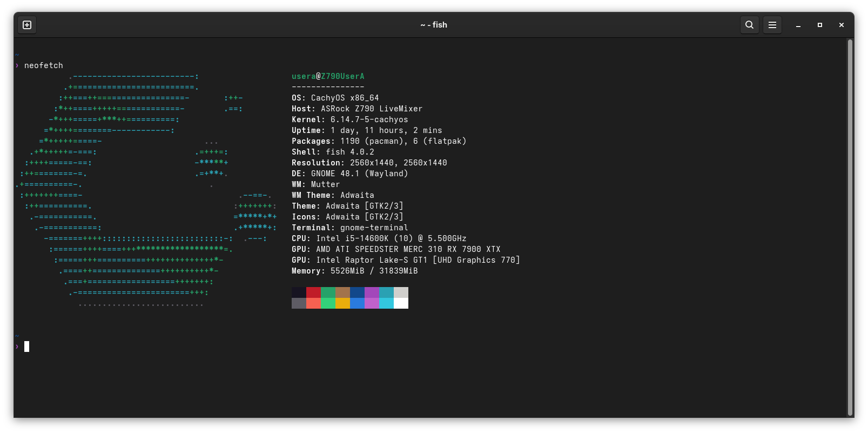The image size is (868, 433).
Task: Open the terminal search
Action: [x=749, y=25]
